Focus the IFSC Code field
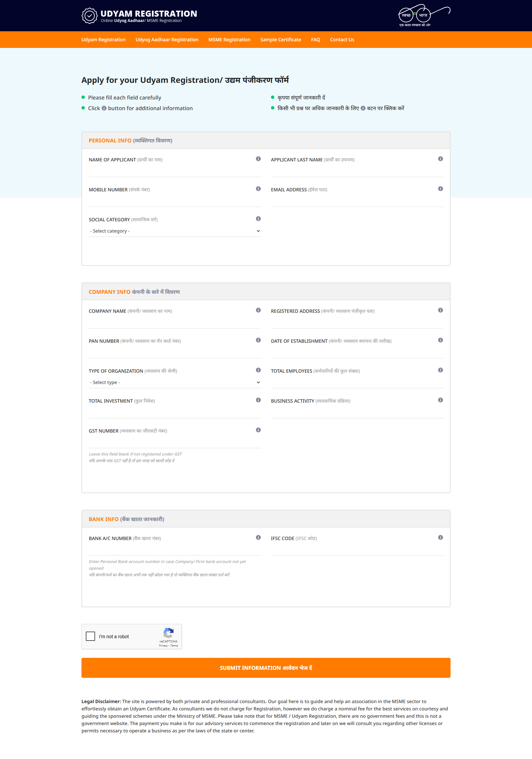The image size is (532, 759). click(357, 550)
